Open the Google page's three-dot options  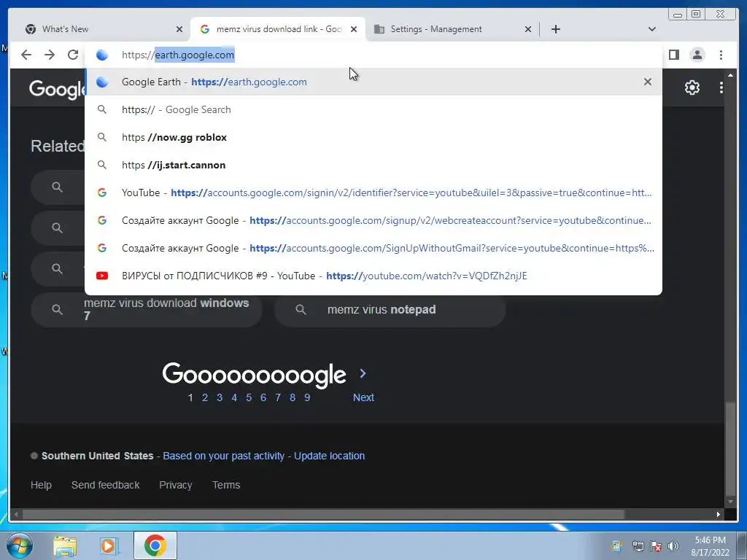click(x=721, y=87)
